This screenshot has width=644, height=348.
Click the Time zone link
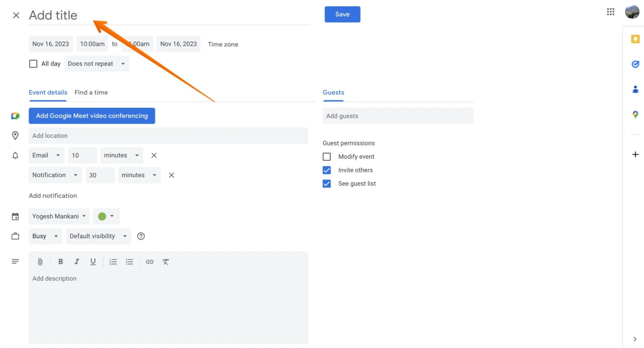pyautogui.click(x=223, y=44)
